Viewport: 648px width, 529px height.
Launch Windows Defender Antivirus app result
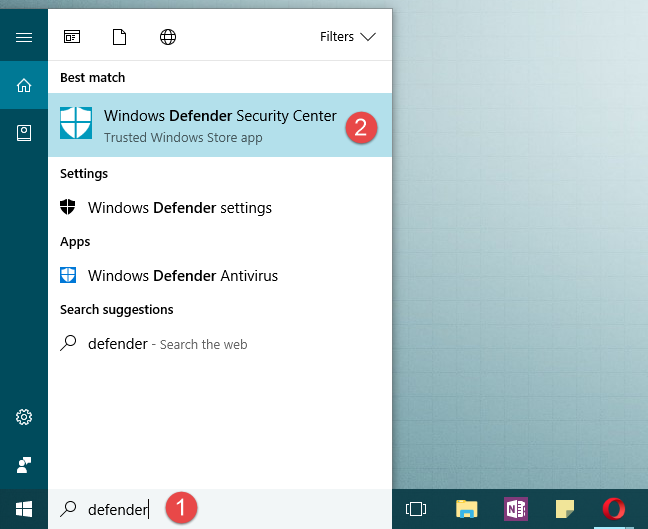(x=220, y=276)
